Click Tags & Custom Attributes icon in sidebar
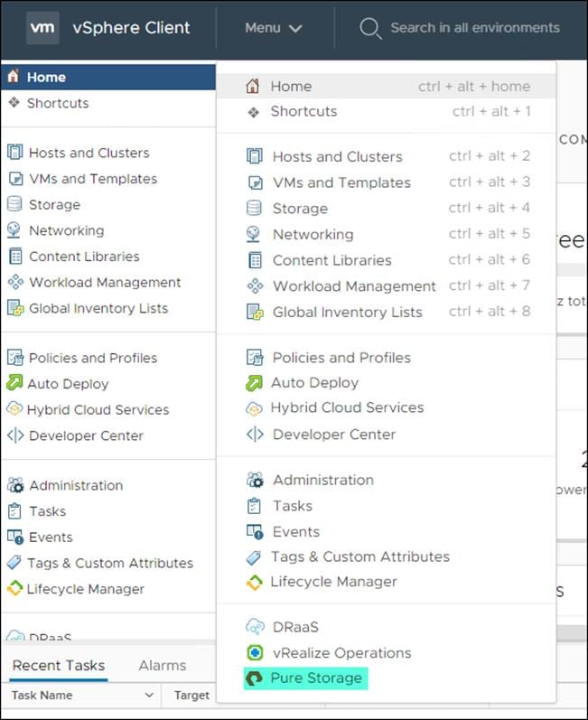The width and height of the screenshot is (588, 720). pos(14,562)
